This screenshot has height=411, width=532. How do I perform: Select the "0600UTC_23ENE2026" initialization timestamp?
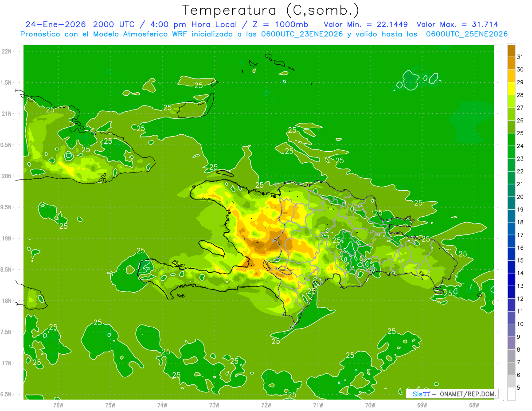(301, 34)
